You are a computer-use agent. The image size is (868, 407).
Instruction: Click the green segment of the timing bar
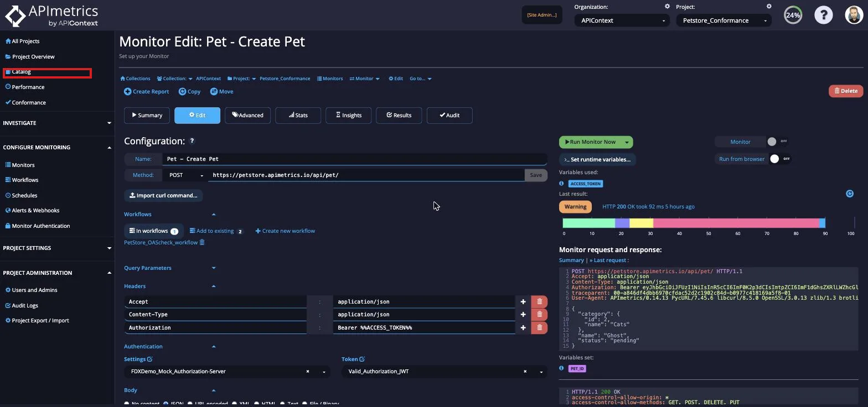[589, 223]
